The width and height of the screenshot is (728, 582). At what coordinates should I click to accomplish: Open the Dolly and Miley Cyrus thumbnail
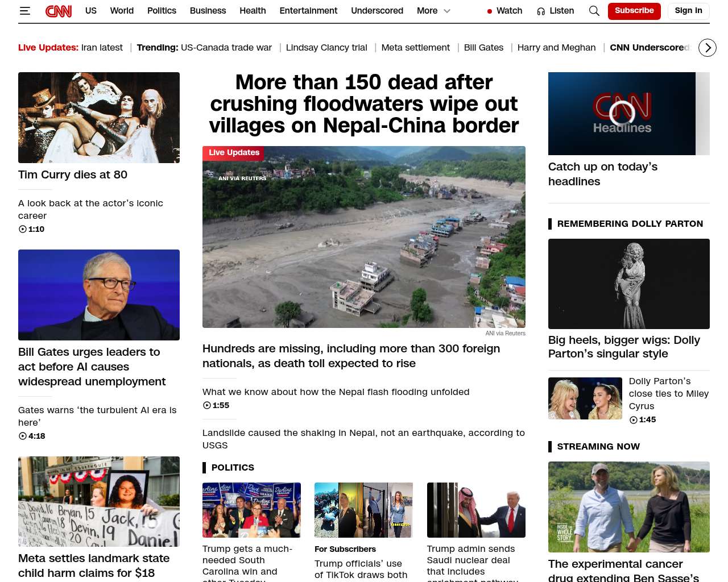point(585,398)
